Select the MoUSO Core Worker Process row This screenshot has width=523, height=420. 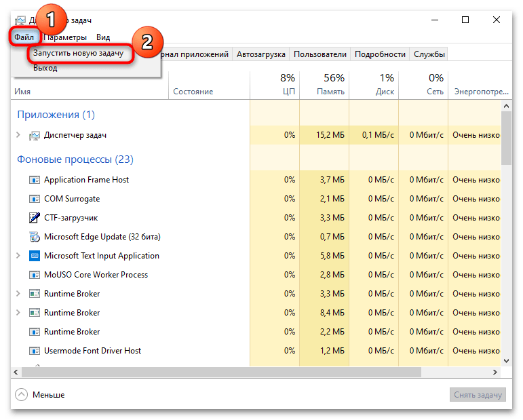[x=96, y=275]
